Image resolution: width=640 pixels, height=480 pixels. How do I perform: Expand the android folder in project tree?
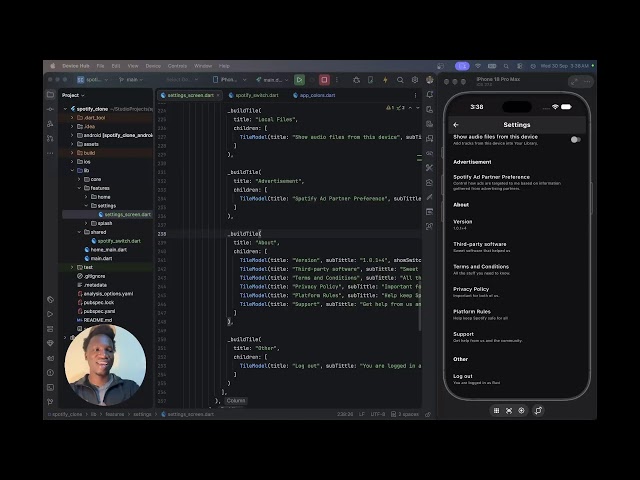(72, 135)
